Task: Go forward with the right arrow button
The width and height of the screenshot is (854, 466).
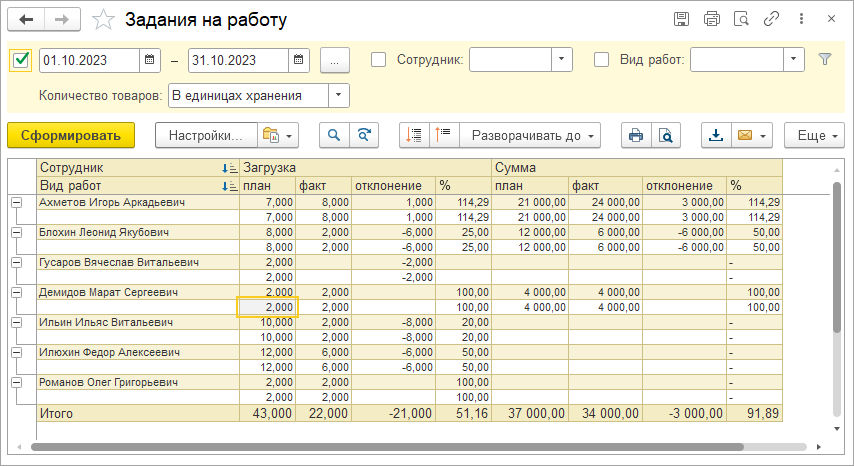Action: click(x=62, y=20)
